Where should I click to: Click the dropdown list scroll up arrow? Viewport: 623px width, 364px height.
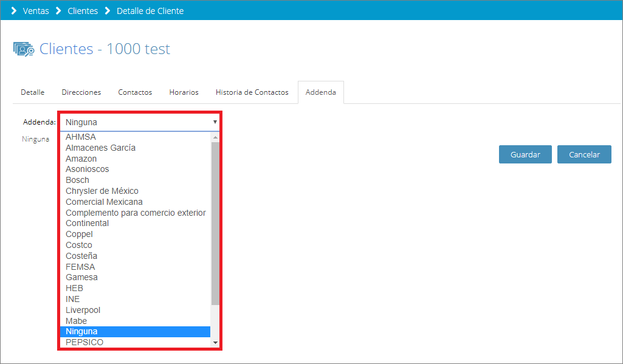(x=215, y=137)
